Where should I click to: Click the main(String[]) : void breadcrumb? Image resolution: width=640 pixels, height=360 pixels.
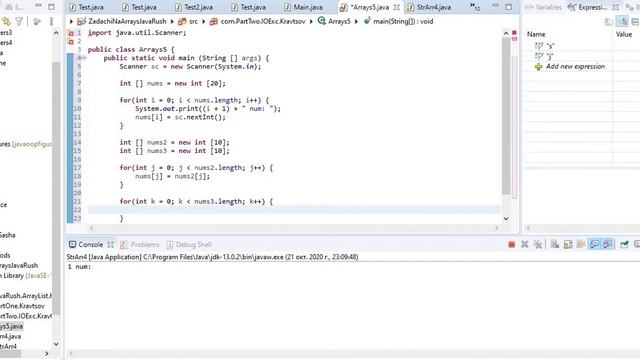coord(398,21)
